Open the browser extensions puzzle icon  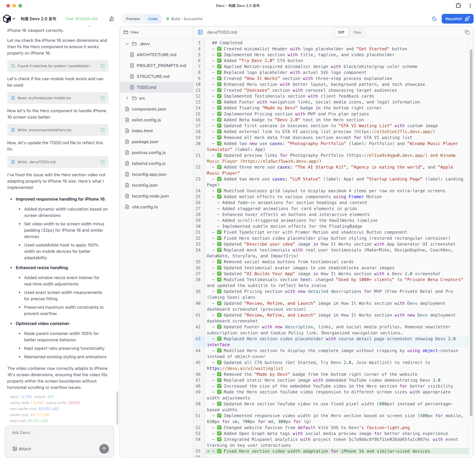coord(458,6)
